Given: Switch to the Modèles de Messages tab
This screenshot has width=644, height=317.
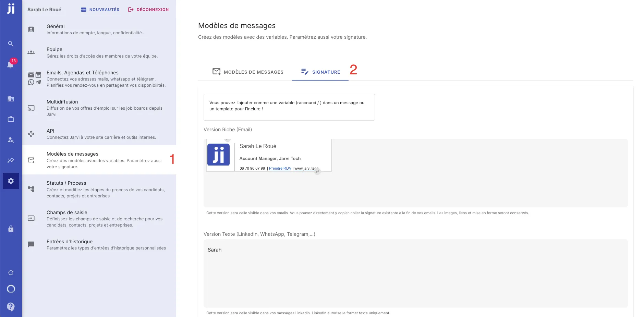Looking at the screenshot, I should click(x=248, y=72).
